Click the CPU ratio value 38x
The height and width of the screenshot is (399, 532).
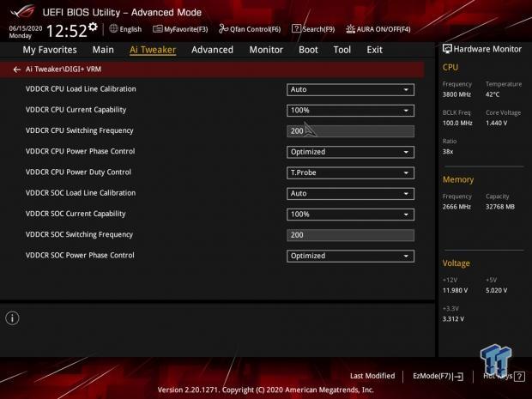pyautogui.click(x=448, y=152)
